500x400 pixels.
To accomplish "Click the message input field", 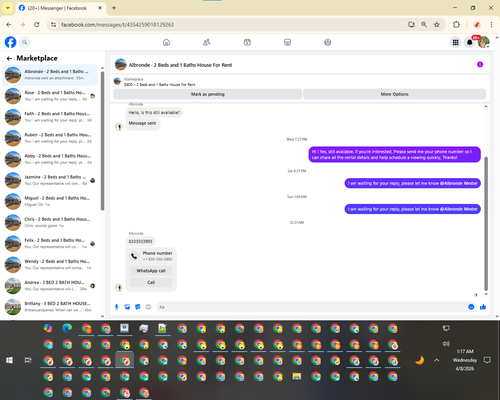I will 312,307.
